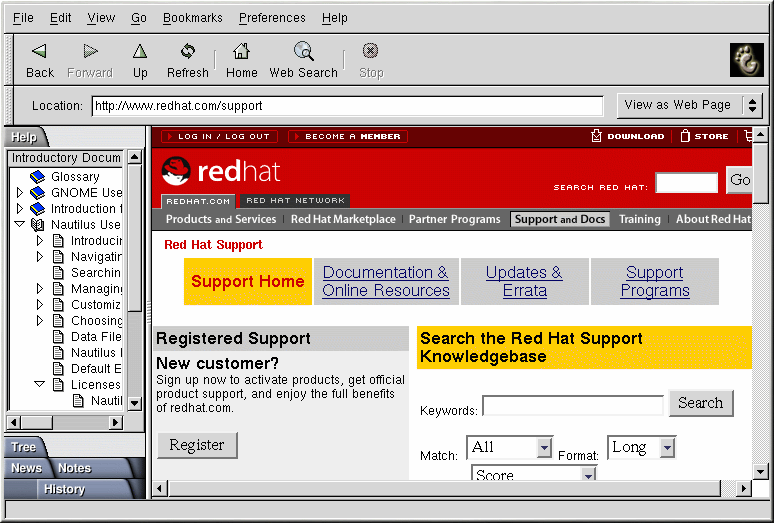Click the Register button

[197, 445]
